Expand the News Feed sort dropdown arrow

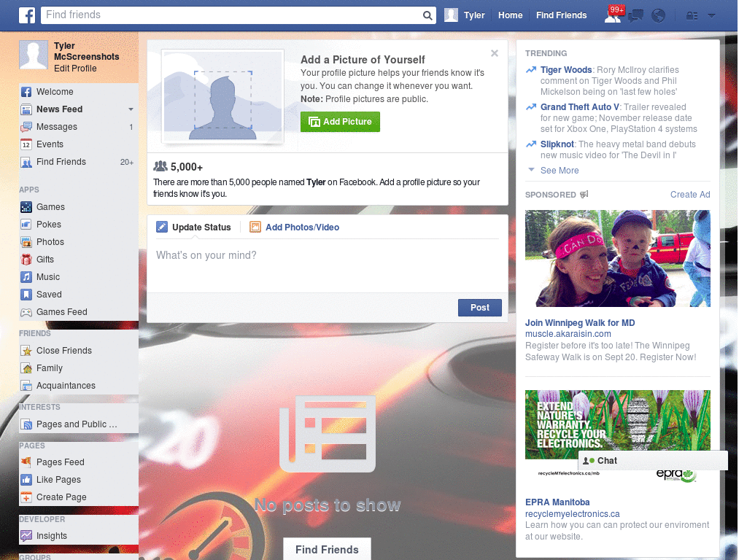pos(131,109)
